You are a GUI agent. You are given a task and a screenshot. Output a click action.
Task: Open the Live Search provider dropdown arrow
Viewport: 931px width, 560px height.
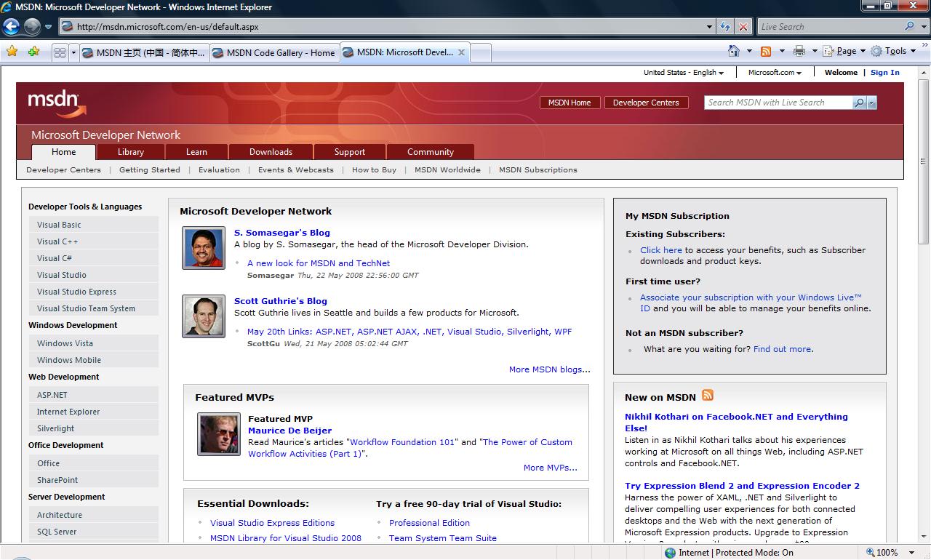(x=924, y=27)
